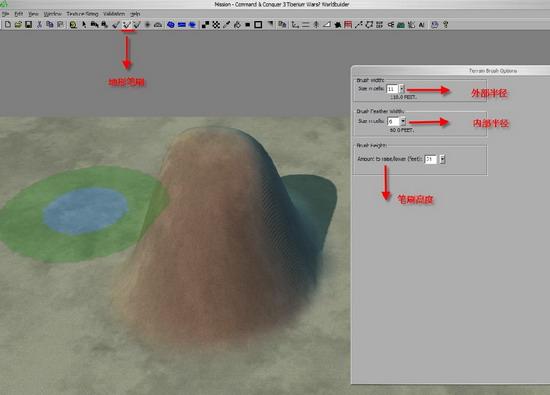The image size is (550, 395).
Task: Click the Terrain Brush Options title bar
Action: coord(451,71)
